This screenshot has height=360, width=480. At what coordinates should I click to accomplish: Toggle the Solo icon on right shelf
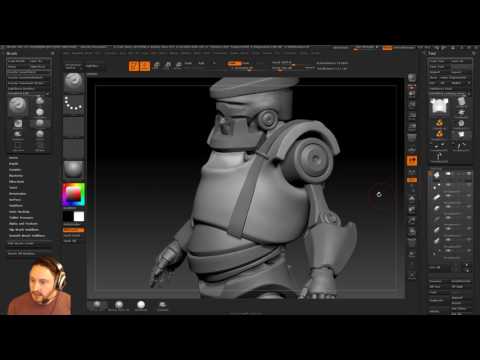(x=412, y=276)
